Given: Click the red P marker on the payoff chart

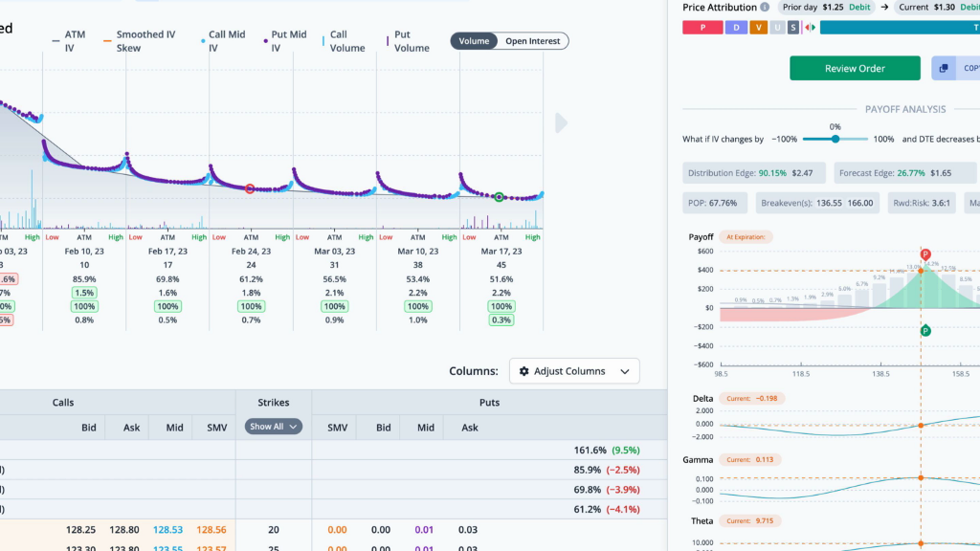Looking at the screenshot, I should pyautogui.click(x=925, y=255).
